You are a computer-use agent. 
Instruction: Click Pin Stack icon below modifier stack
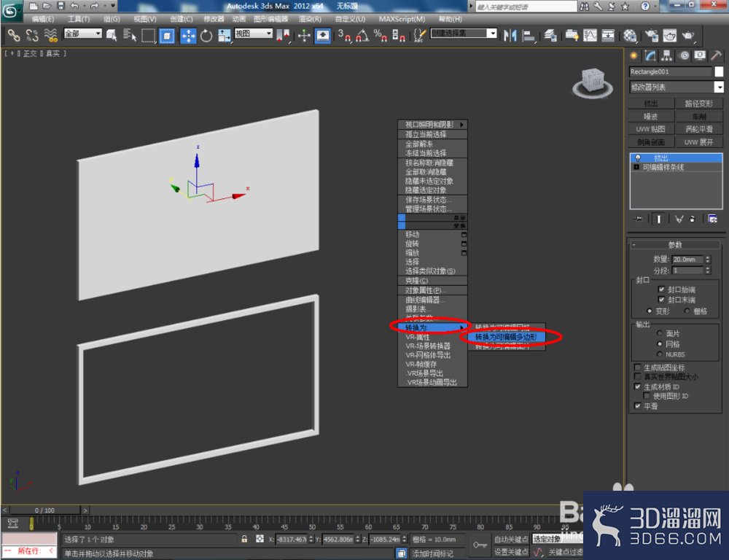coord(638,219)
